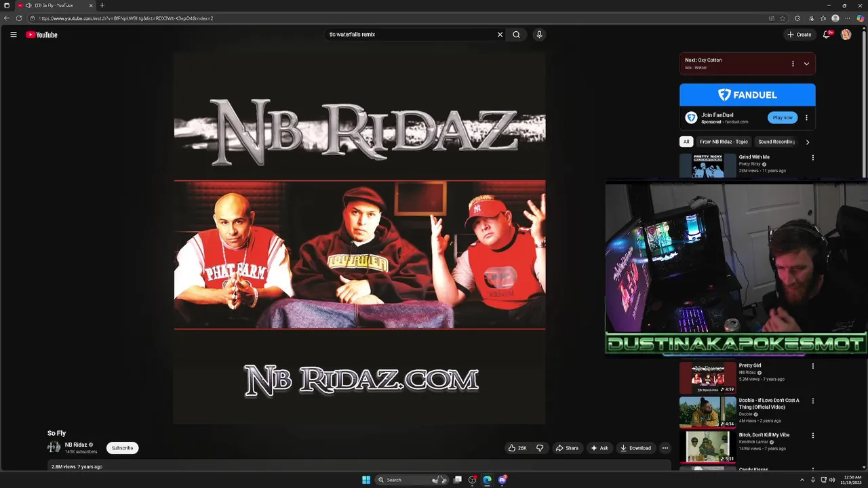The width and height of the screenshot is (868, 488).
Task: Open a new browser tab
Action: (x=102, y=5)
